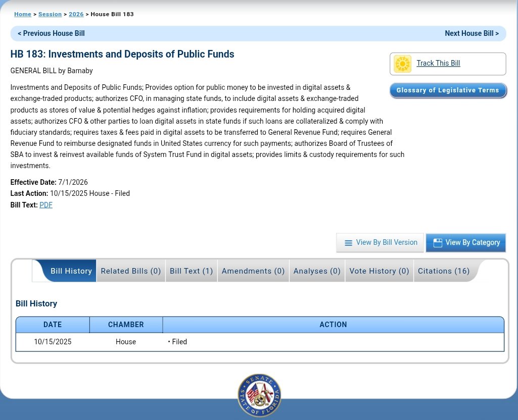Viewport: 518px width, 420px height.
Task: Select the Vote History (0) tab
Action: pyautogui.click(x=379, y=271)
